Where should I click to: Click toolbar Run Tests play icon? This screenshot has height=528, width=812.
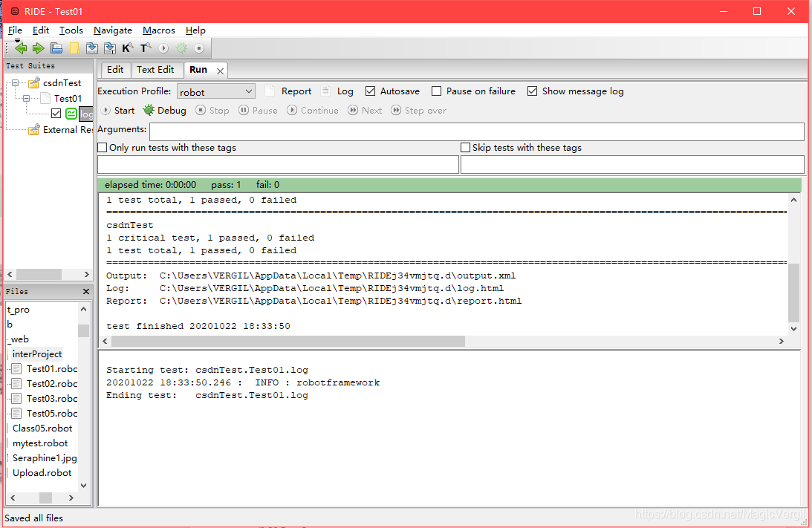163,48
